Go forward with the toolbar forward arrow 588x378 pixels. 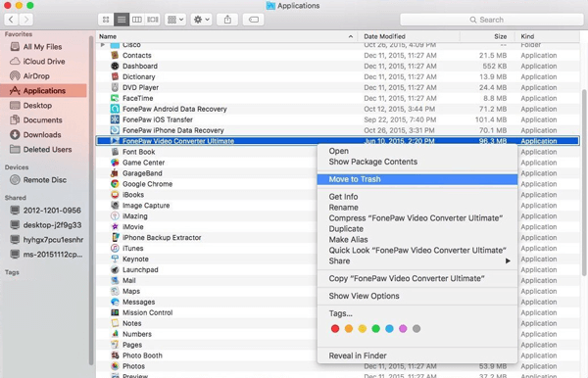click(25, 20)
